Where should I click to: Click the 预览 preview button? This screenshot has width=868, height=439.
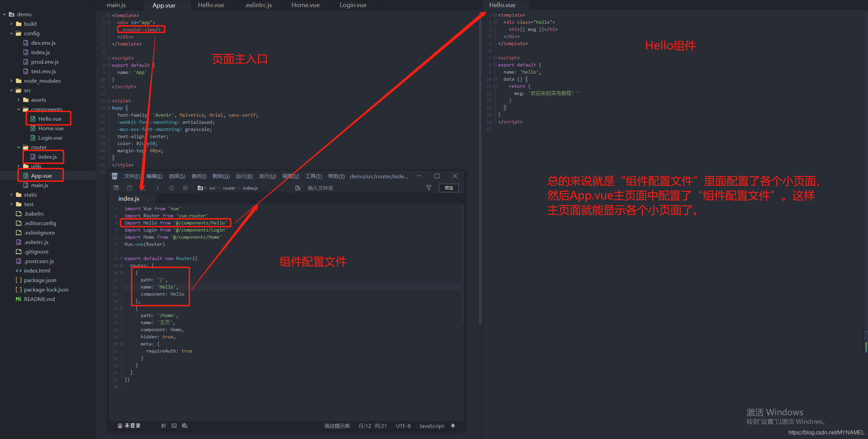coord(449,188)
